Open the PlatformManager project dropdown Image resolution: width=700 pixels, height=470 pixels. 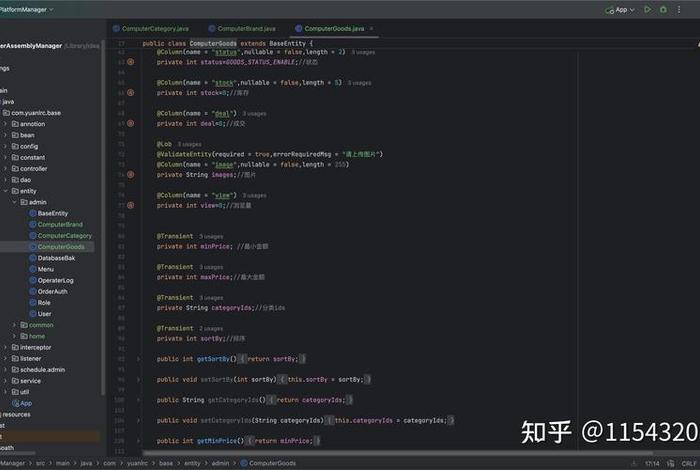click(x=26, y=9)
